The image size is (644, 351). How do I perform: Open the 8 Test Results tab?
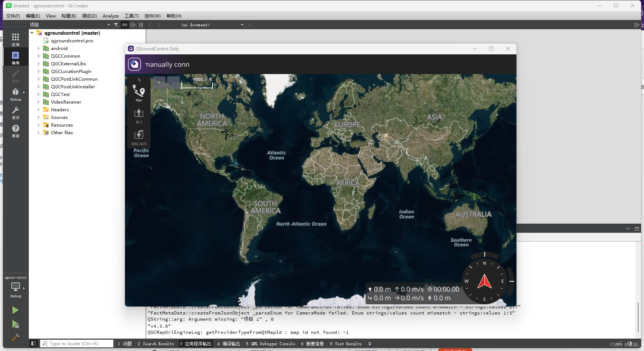pyautogui.click(x=346, y=344)
